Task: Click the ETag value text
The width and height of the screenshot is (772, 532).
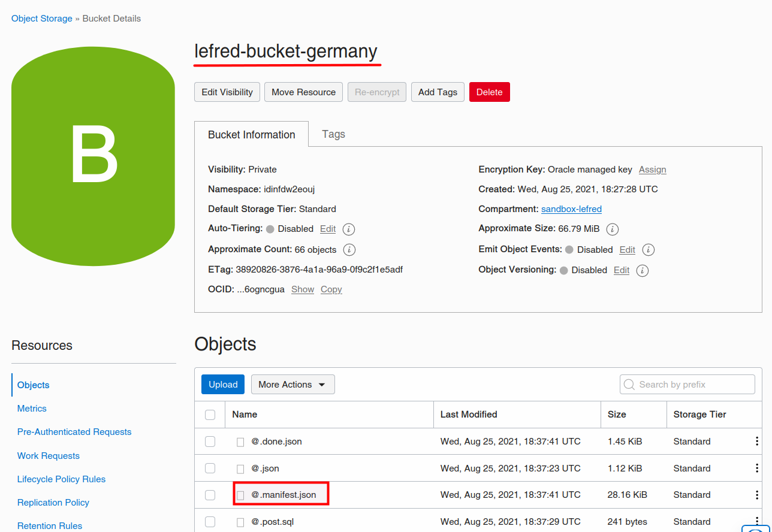Action: [x=319, y=270]
